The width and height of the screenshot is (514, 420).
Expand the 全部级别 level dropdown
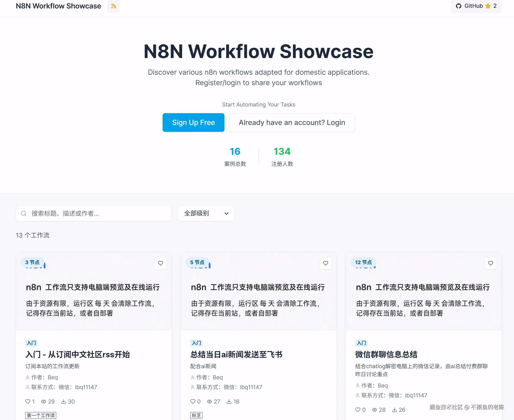[206, 213]
